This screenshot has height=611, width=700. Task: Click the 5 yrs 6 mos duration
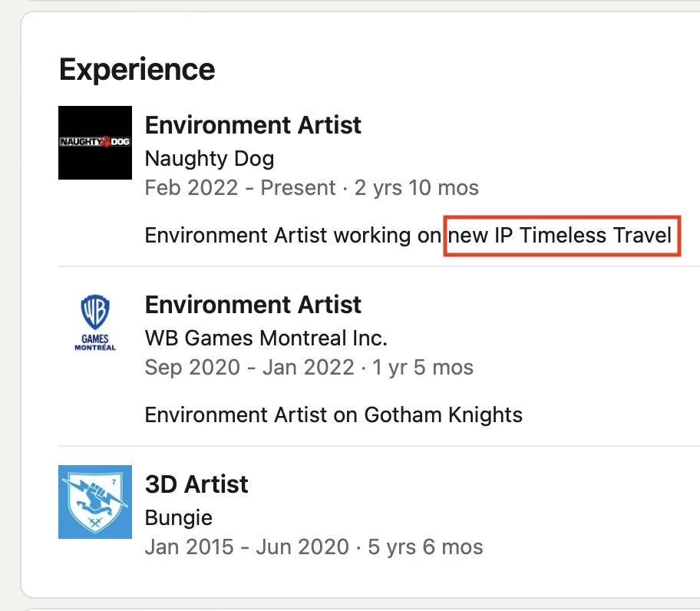(424, 547)
